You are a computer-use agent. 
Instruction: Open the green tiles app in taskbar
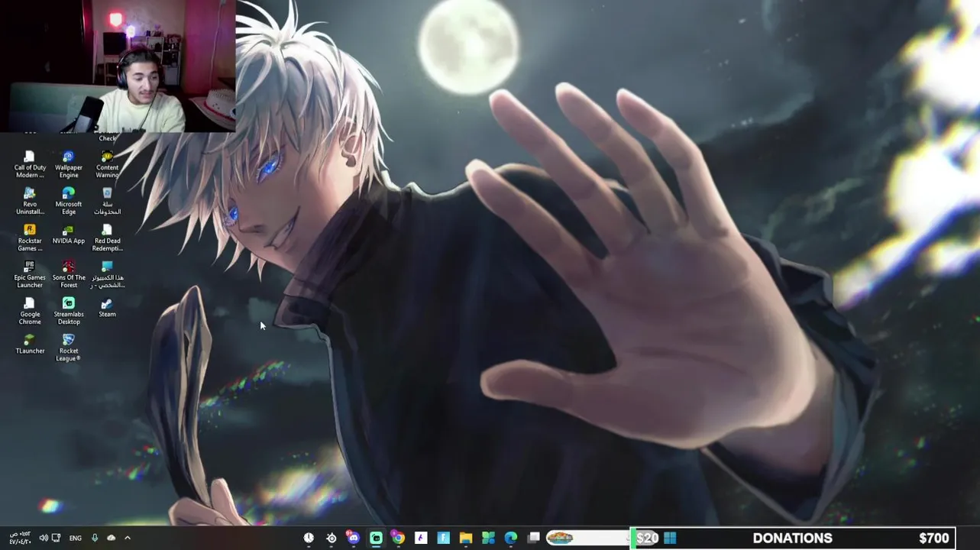[488, 538]
